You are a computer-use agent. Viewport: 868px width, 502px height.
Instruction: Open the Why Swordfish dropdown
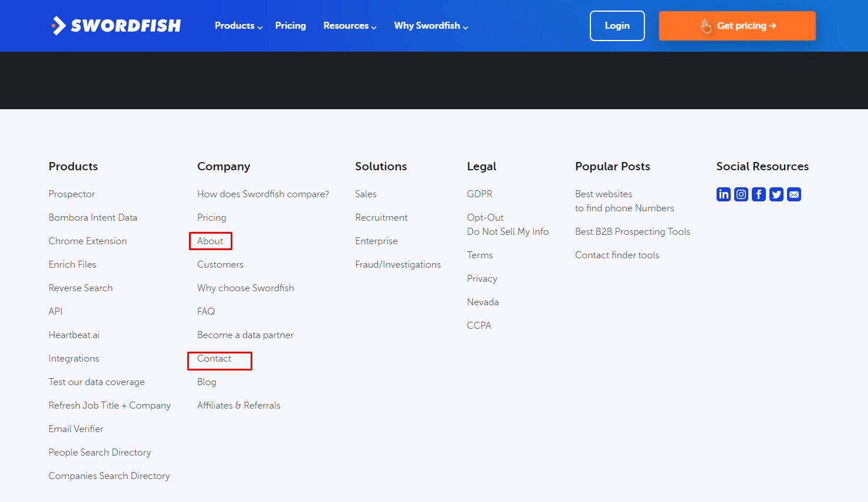430,25
